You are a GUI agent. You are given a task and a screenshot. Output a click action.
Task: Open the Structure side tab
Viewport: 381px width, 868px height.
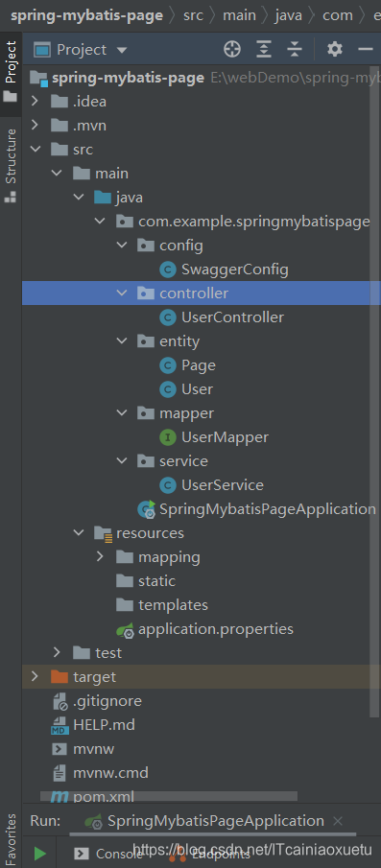pyautogui.click(x=11, y=166)
